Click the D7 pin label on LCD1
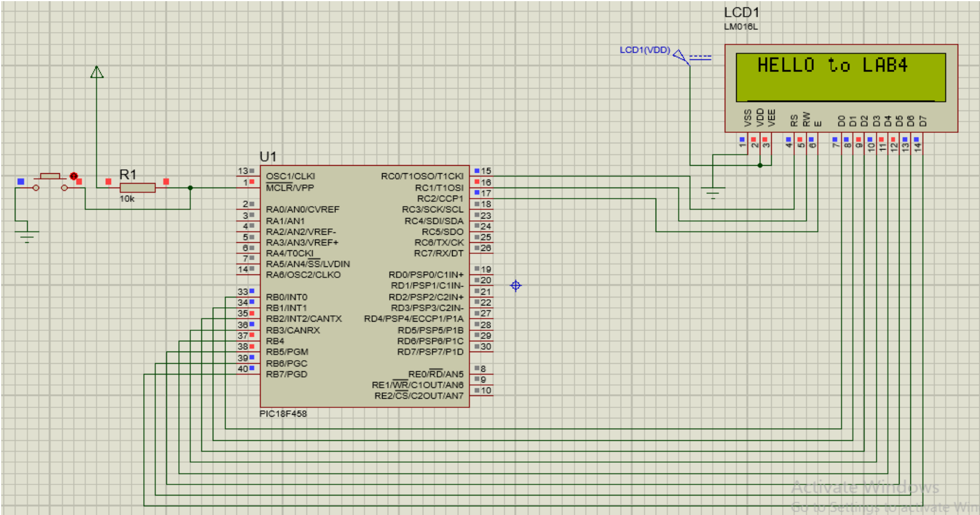This screenshot has height=515, width=980. (x=923, y=121)
